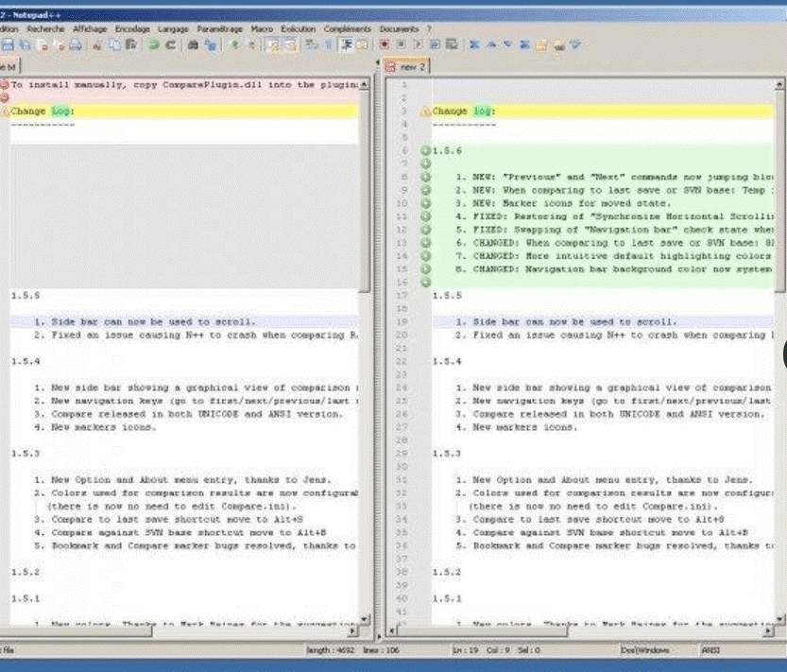Click the Stop macro recording icon
The image size is (787, 672).
pyautogui.click(x=401, y=44)
